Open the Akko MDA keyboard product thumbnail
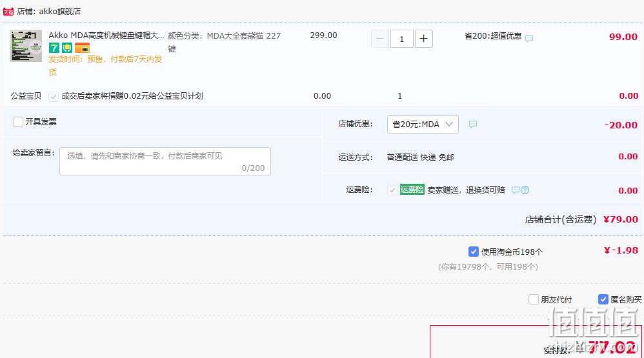The height and width of the screenshot is (358, 644). click(x=26, y=46)
